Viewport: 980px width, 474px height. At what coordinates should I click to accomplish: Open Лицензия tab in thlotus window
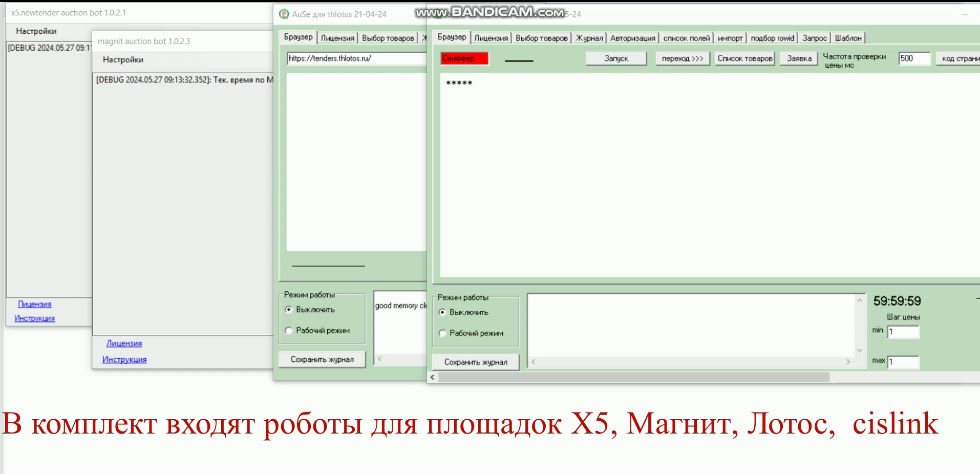337,38
